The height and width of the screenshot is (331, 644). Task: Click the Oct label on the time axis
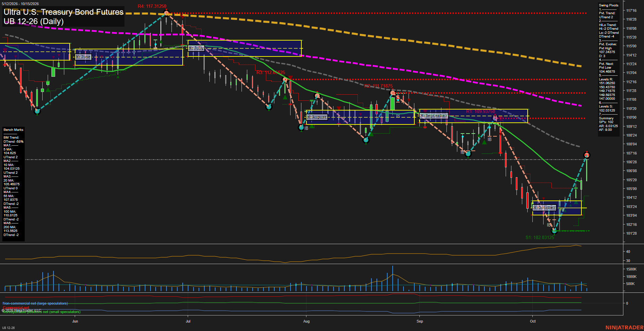pyautogui.click(x=533, y=321)
